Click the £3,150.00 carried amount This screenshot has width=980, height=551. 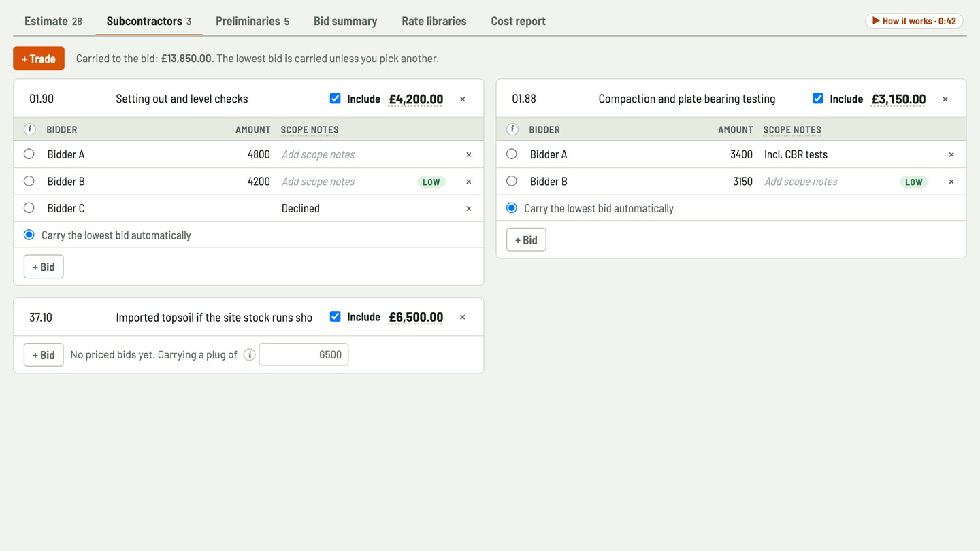pyautogui.click(x=898, y=99)
